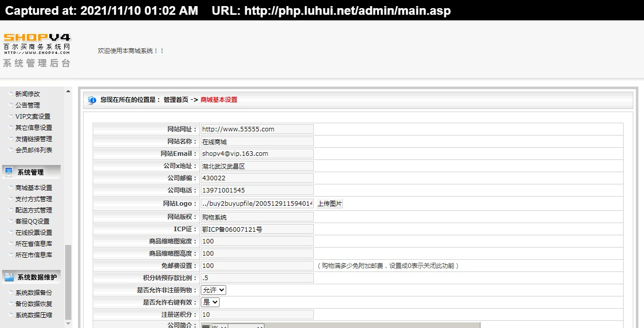Click the 系统数据维护 folder icon

(9, 277)
